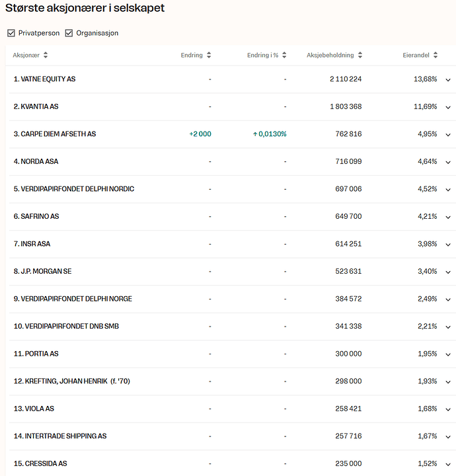Select shareholder name 7. INSR ASA
This screenshot has height=476, width=456.
click(x=32, y=244)
